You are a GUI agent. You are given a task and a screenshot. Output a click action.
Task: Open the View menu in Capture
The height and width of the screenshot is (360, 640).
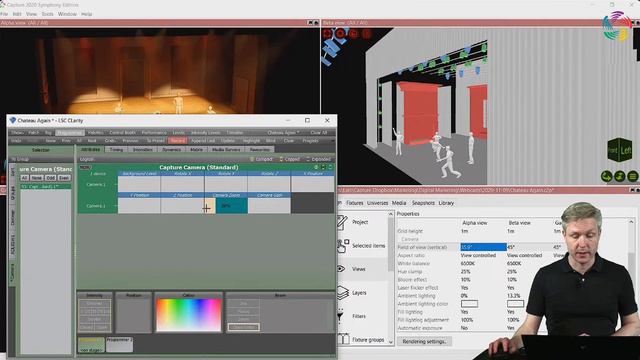[31, 14]
